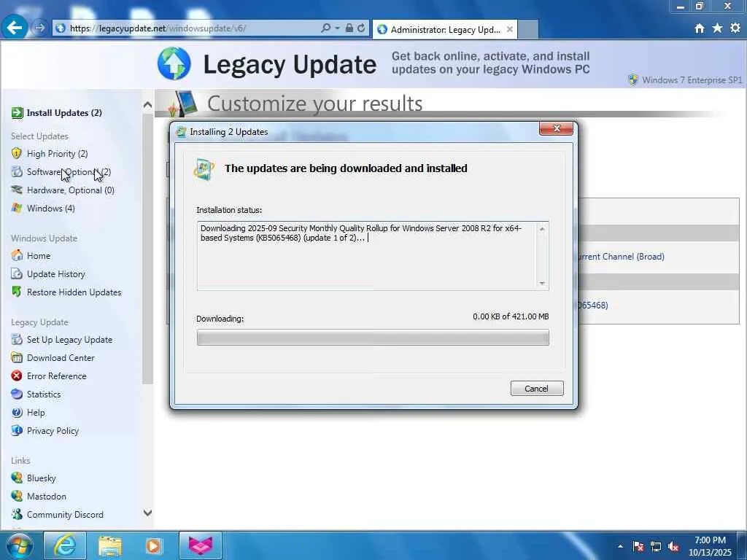The width and height of the screenshot is (747, 560).
Task: Click the Bluesky globe icon
Action: point(17,478)
